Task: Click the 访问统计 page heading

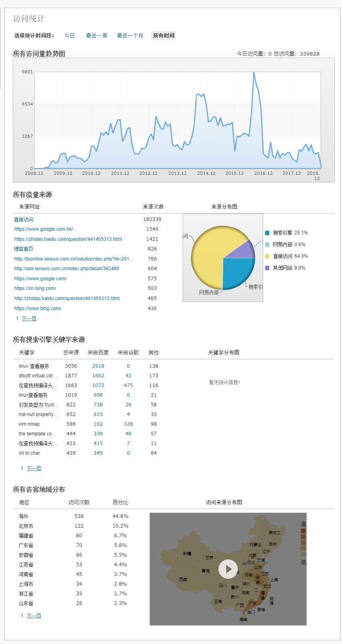Action: (29, 19)
